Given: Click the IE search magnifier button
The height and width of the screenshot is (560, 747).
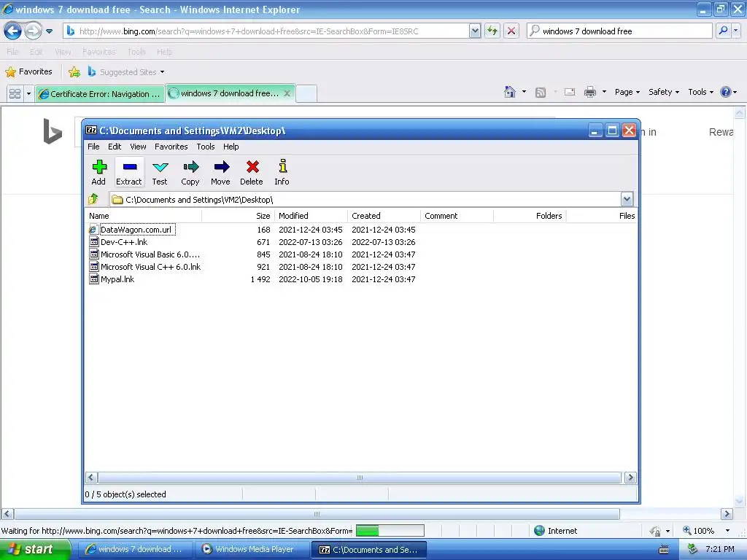Looking at the screenshot, I should tap(723, 31).
